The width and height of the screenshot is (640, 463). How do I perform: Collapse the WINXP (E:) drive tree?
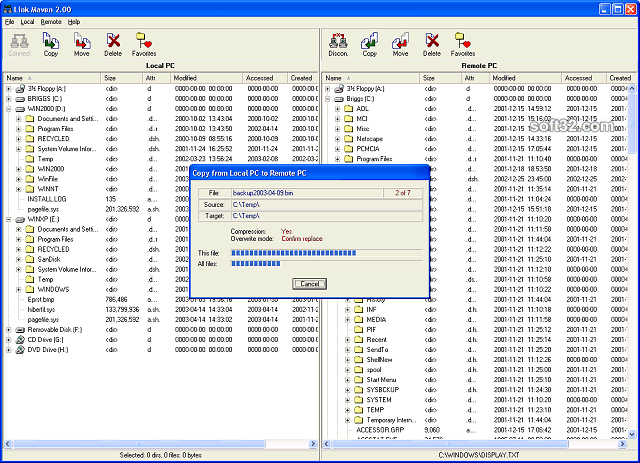(9, 220)
